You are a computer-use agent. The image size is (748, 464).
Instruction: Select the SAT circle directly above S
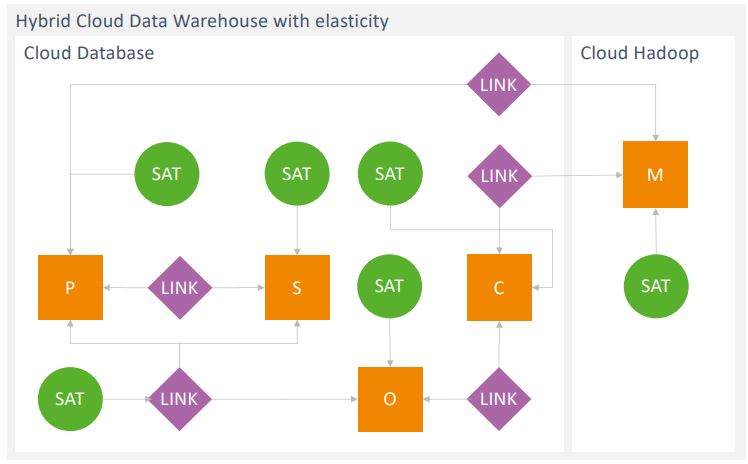coord(297,174)
